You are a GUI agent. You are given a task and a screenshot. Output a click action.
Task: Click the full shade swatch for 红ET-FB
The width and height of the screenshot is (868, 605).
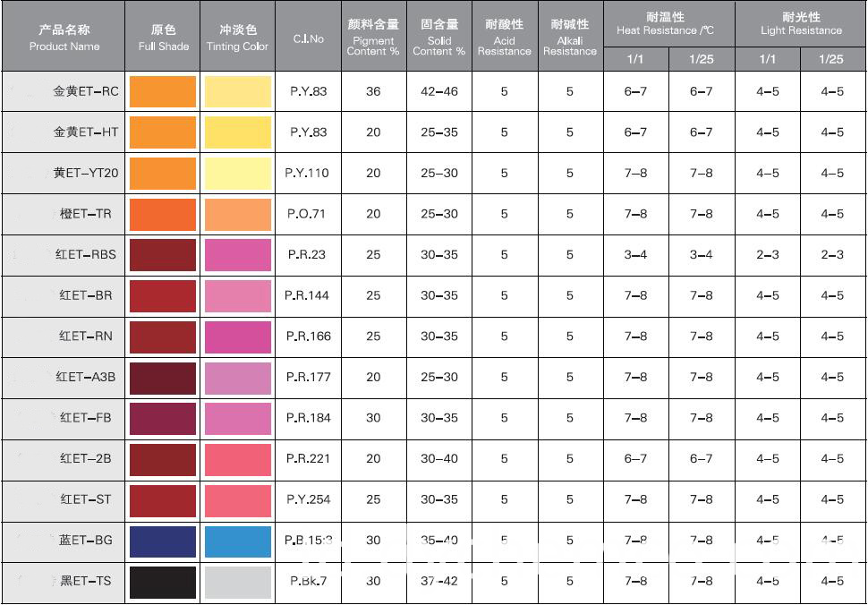[163, 419]
